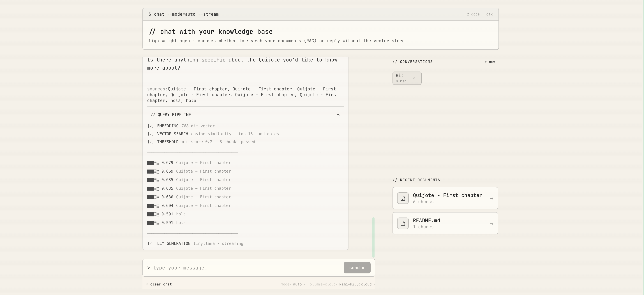The width and height of the screenshot is (644, 295).
Task: Click the score bar for 0.604
Action: point(153,206)
